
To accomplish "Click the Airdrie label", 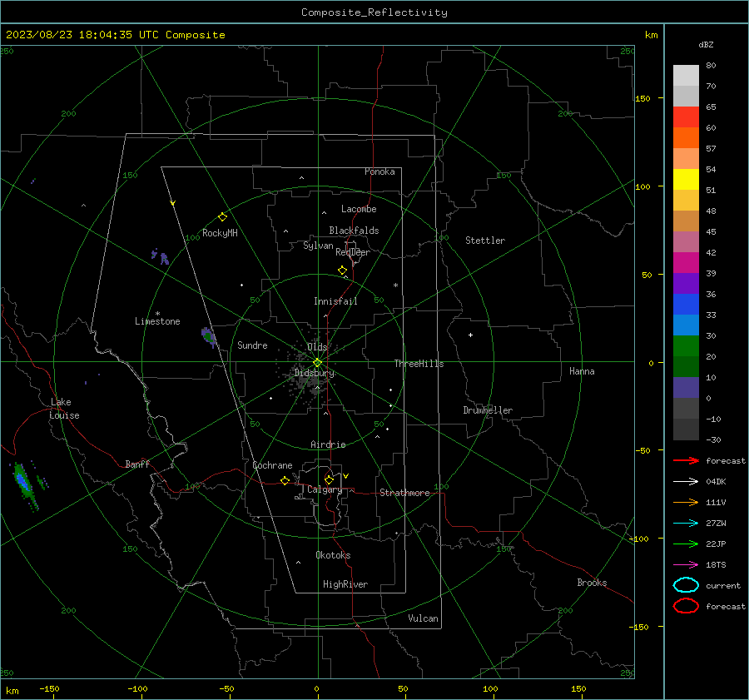I will [328, 444].
